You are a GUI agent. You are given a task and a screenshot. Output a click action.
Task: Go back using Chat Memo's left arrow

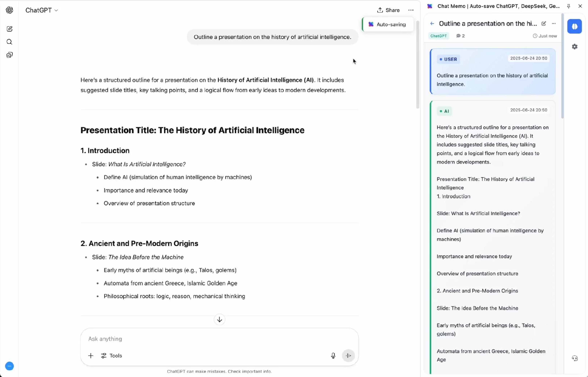click(x=432, y=23)
